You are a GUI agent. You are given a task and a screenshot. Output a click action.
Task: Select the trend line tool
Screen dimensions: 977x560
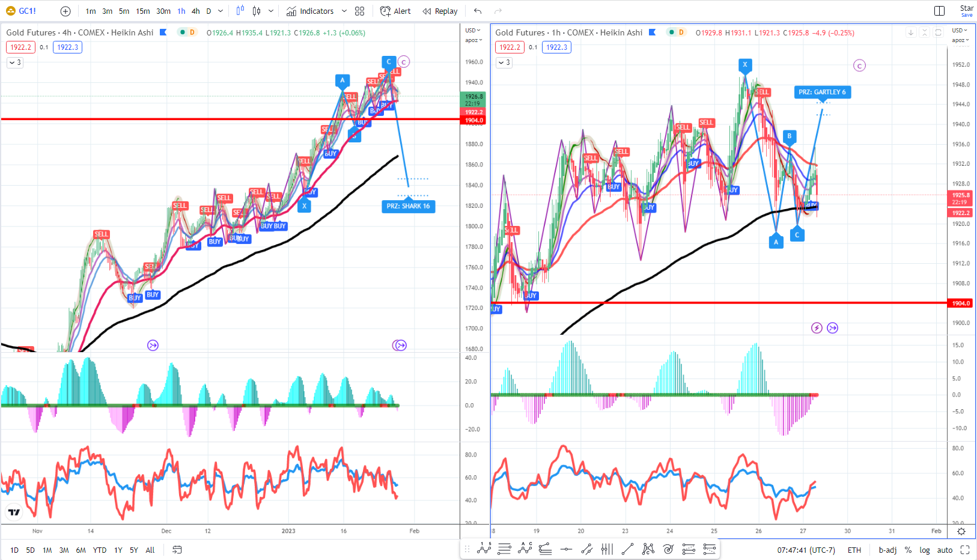(x=628, y=549)
